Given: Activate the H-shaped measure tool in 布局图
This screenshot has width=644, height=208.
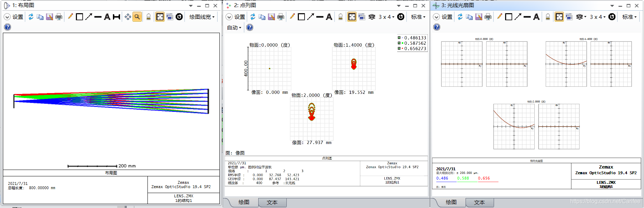Looking at the screenshot, I should [116, 17].
